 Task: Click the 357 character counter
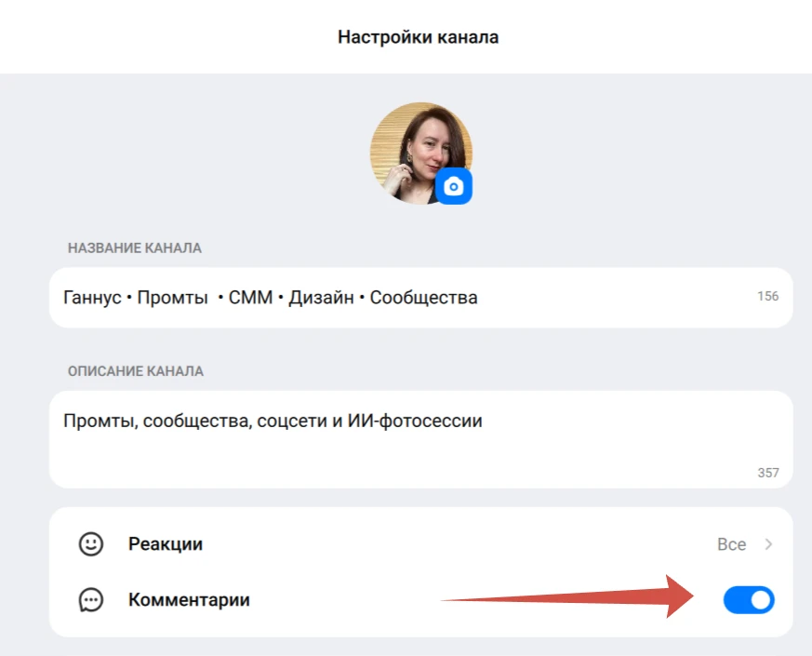[768, 473]
